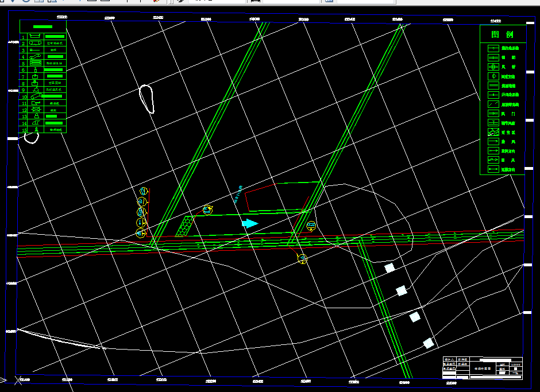The width and height of the screenshot is (540, 392).
Task: Click the dashed diagonal line symbol in 图例 legend
Action: [493, 104]
